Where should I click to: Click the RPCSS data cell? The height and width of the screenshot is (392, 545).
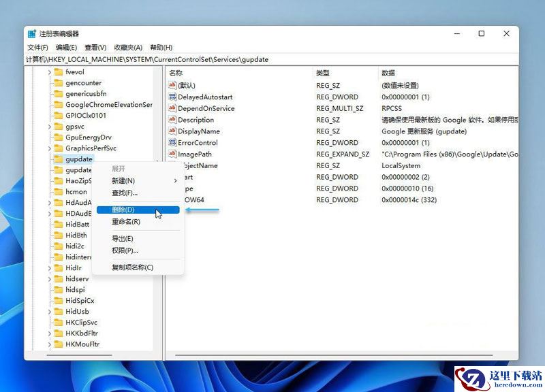pos(391,108)
